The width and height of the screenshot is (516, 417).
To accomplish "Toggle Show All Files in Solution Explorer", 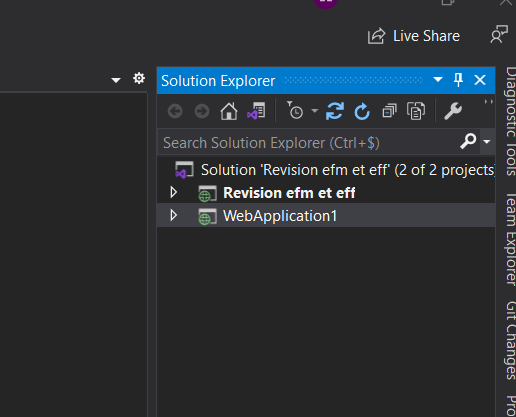I will [x=416, y=111].
